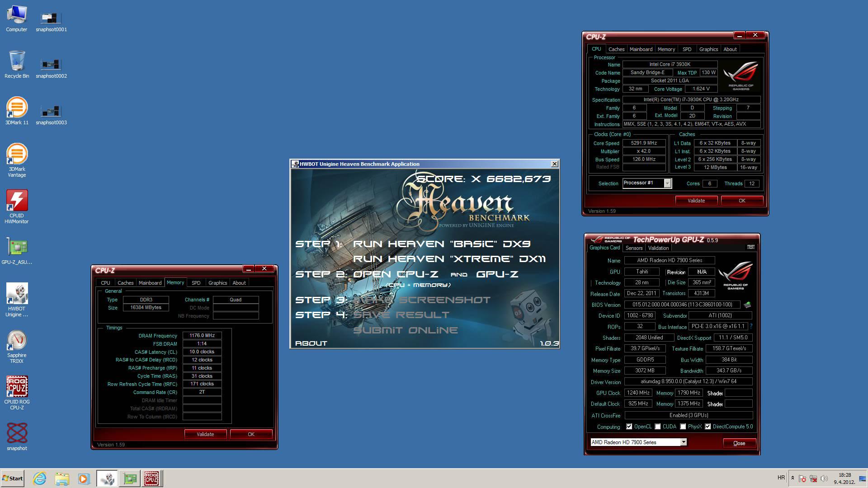Viewport: 868px width, 488px height.
Task: Open snaphsot0002 image file
Action: pyautogui.click(x=51, y=68)
